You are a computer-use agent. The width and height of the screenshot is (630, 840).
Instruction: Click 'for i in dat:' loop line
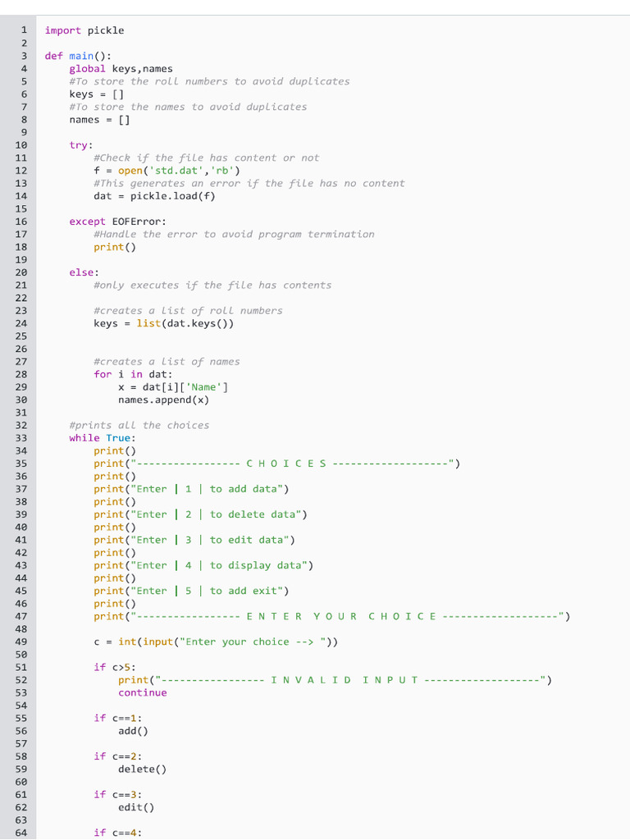coord(134,374)
